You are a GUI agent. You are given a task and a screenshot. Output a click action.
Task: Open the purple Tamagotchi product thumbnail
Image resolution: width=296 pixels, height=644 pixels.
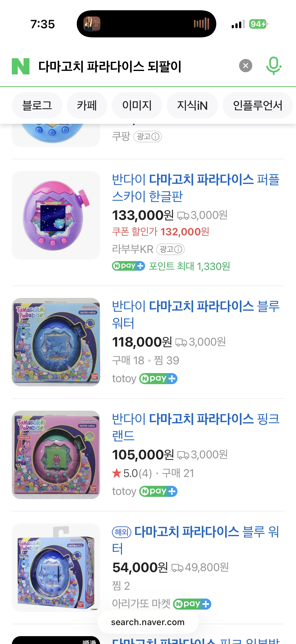(56, 215)
